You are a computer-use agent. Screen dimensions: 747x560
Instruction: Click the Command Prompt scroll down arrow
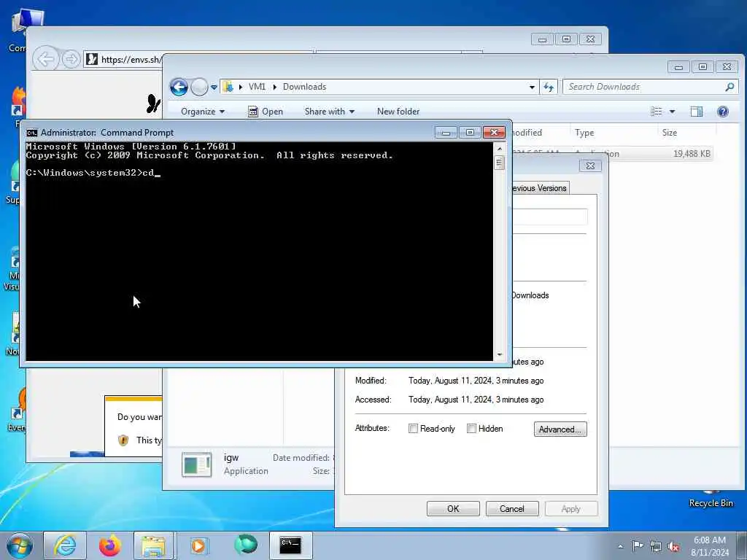[499, 355]
